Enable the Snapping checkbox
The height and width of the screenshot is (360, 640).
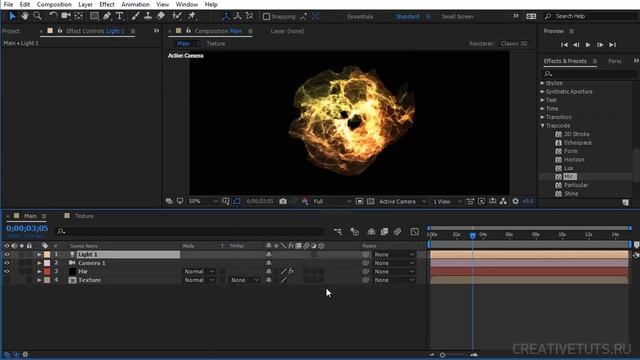(x=267, y=17)
